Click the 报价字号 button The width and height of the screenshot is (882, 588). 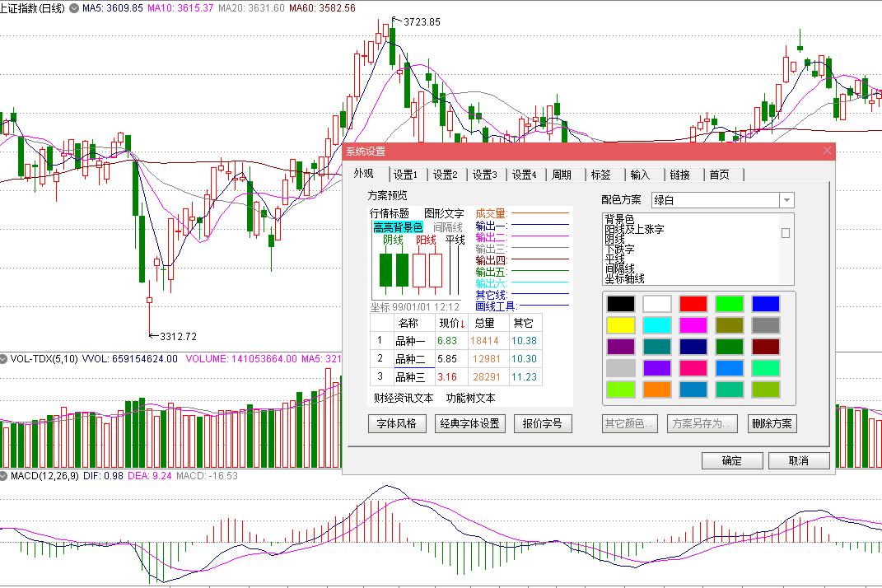click(x=543, y=424)
